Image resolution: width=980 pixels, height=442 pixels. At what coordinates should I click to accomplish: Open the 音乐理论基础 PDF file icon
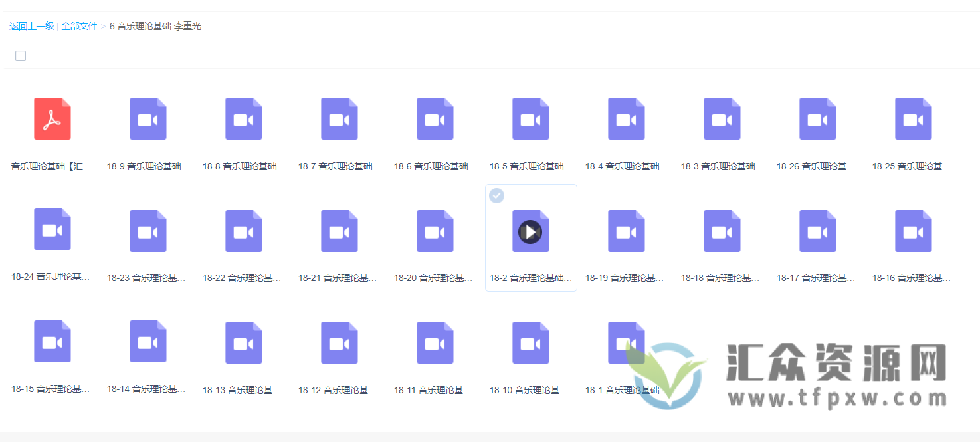(52, 119)
